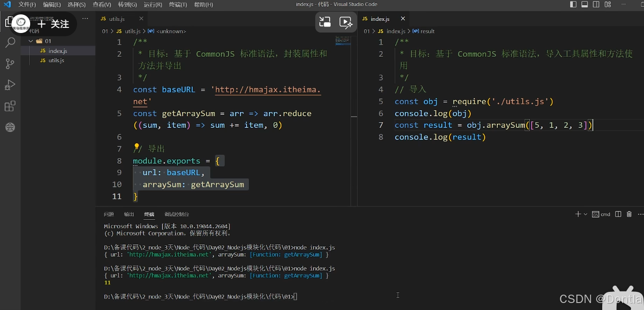Viewport: 644px width, 310px height.
Task: Open the 运行(R) menu
Action: pos(153,4)
